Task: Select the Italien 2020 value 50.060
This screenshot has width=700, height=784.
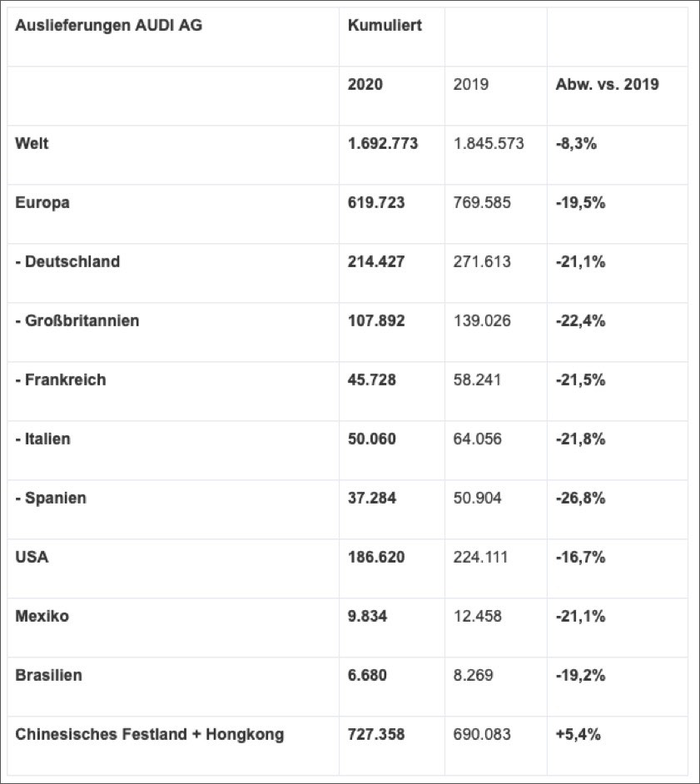Action: [372, 439]
